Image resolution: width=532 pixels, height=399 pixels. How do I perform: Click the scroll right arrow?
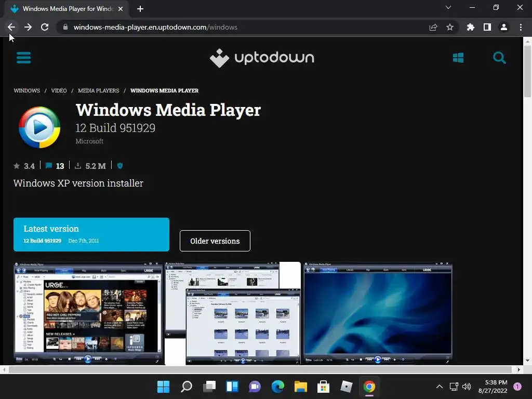519,369
